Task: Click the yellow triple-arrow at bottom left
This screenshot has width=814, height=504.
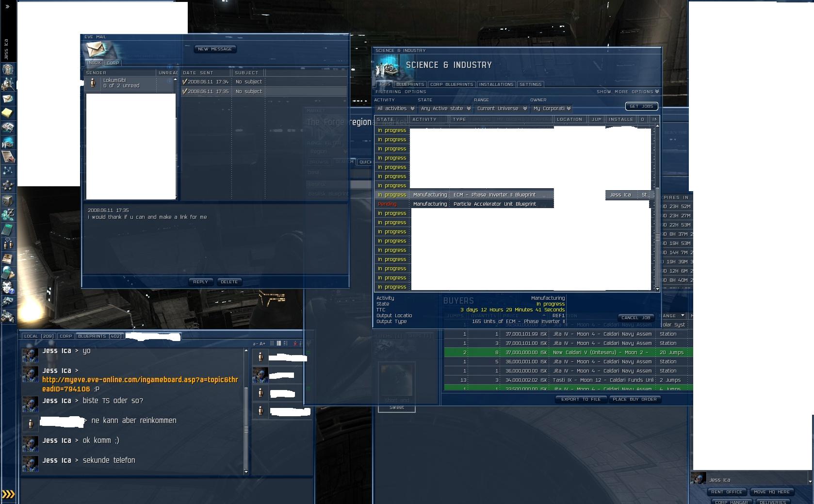Action: tap(9, 494)
